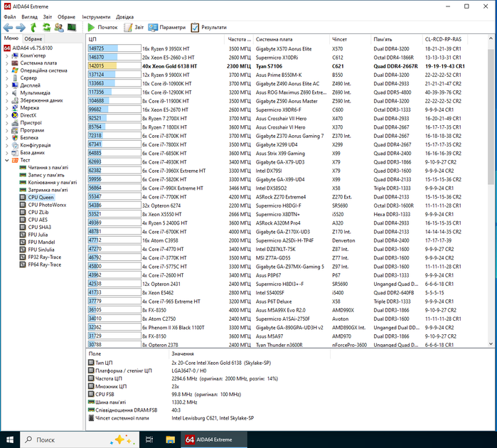
Task: Click the users management toolbar icon
Action: click(59, 28)
